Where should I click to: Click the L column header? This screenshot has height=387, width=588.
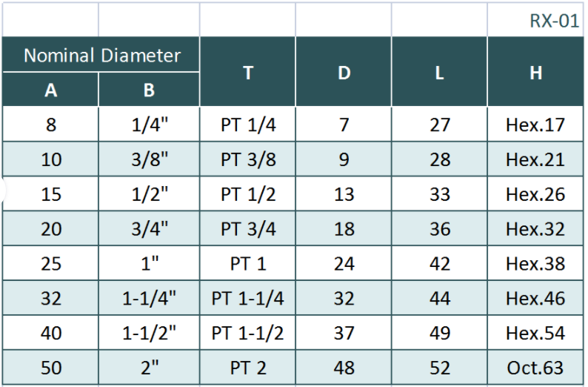439,73
